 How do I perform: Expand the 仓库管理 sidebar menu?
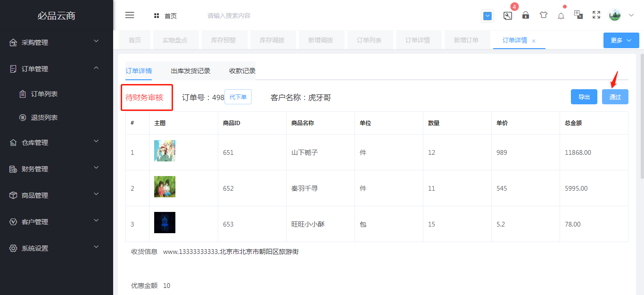(x=57, y=143)
